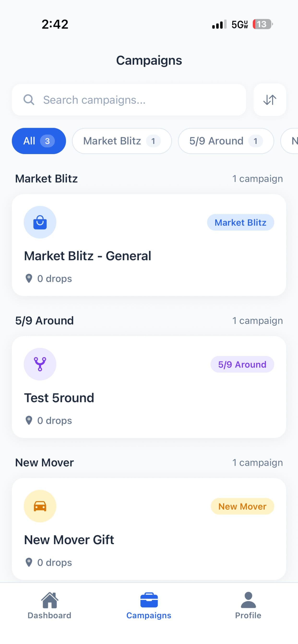Click the car icon on New Mover Gift card

pyautogui.click(x=40, y=506)
